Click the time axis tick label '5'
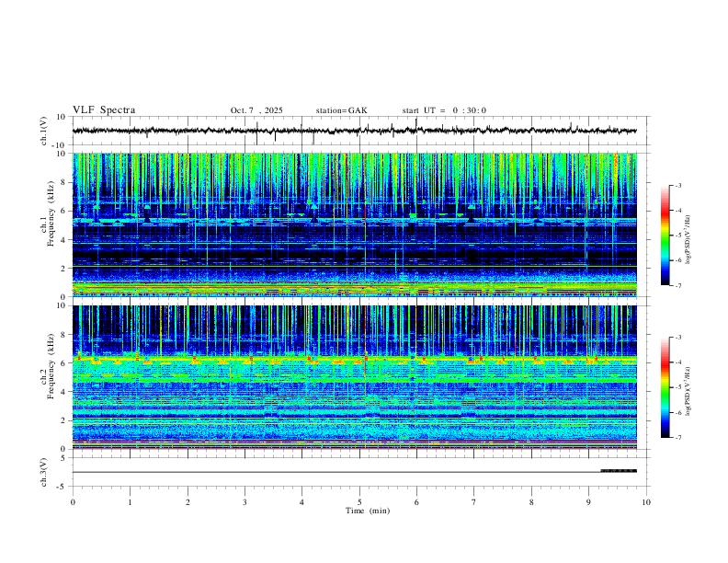 pyautogui.click(x=359, y=502)
